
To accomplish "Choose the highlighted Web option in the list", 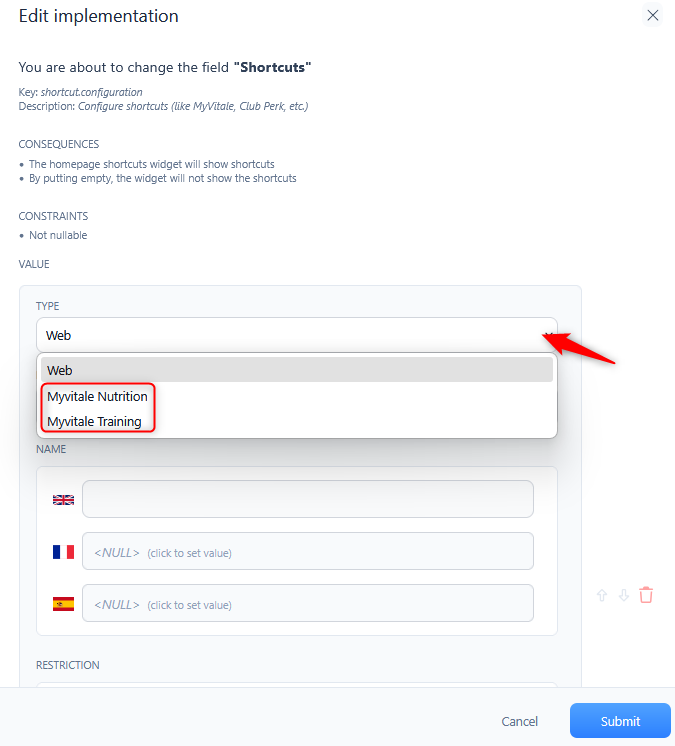I will tap(296, 370).
